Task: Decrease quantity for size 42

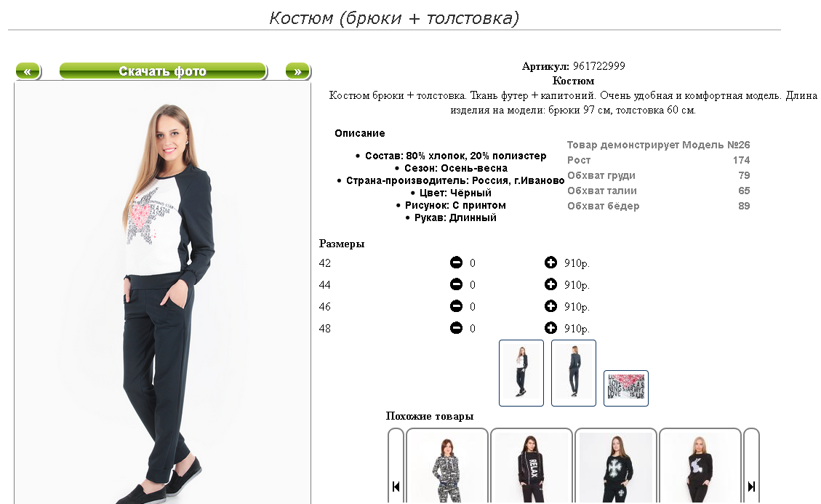Action: tap(456, 263)
